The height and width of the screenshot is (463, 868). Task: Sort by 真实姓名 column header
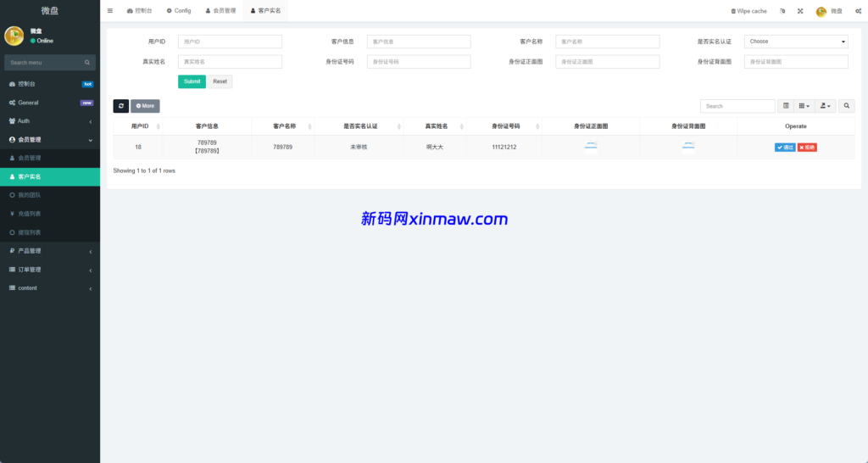435,126
